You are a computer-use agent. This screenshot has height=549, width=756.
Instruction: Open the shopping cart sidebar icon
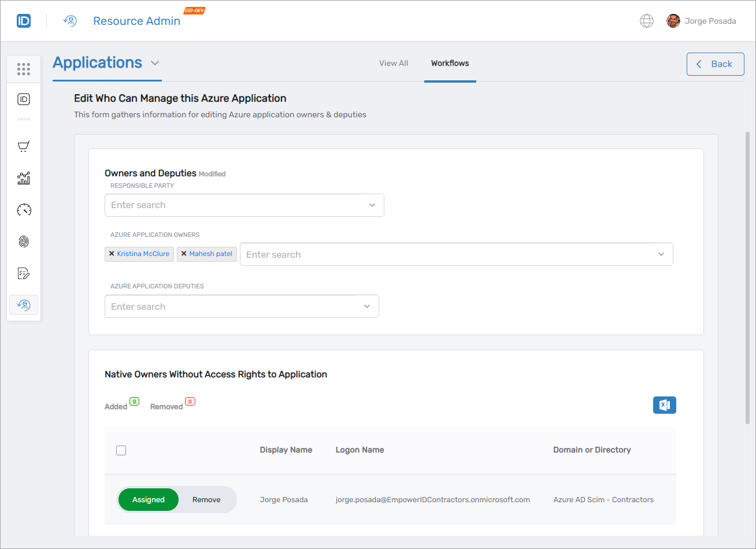(24, 147)
